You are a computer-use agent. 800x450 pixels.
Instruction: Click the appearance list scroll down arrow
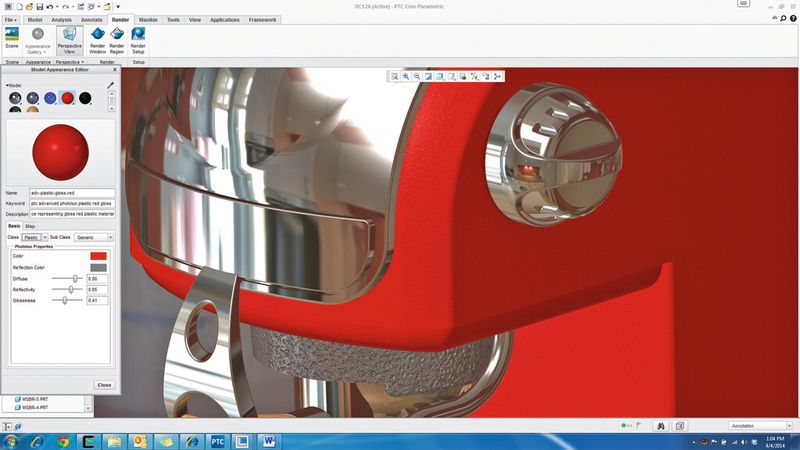[x=111, y=108]
